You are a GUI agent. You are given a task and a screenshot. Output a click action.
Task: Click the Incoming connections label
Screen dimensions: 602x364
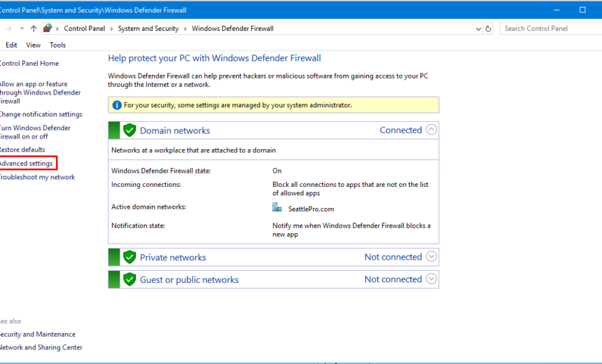146,185
